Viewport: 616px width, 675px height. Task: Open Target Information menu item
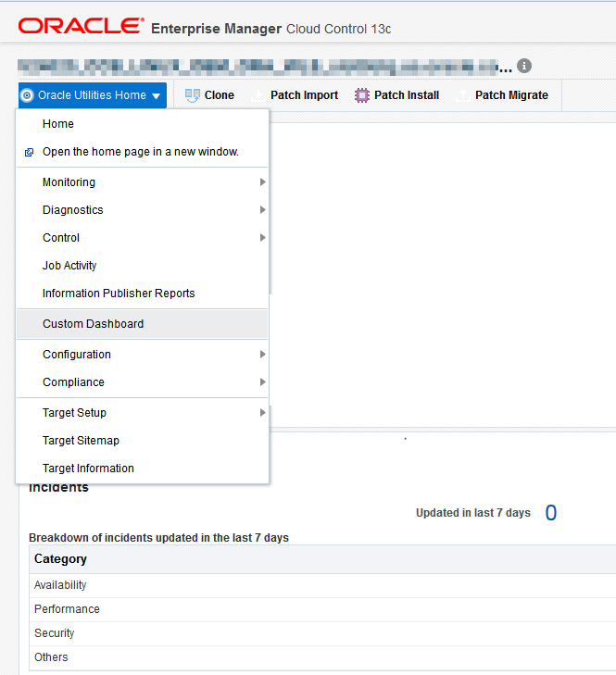coord(142,469)
